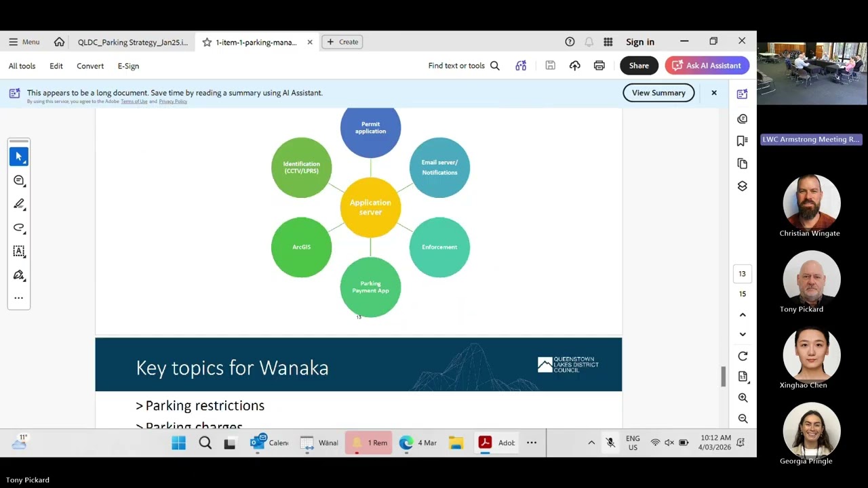Click the Create button in tab bar
This screenshot has width=868, height=488.
coord(342,42)
